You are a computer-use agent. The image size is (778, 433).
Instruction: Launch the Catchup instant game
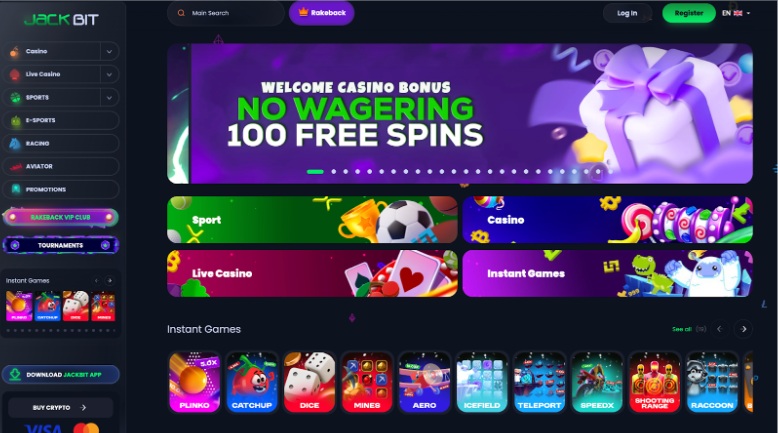click(252, 382)
